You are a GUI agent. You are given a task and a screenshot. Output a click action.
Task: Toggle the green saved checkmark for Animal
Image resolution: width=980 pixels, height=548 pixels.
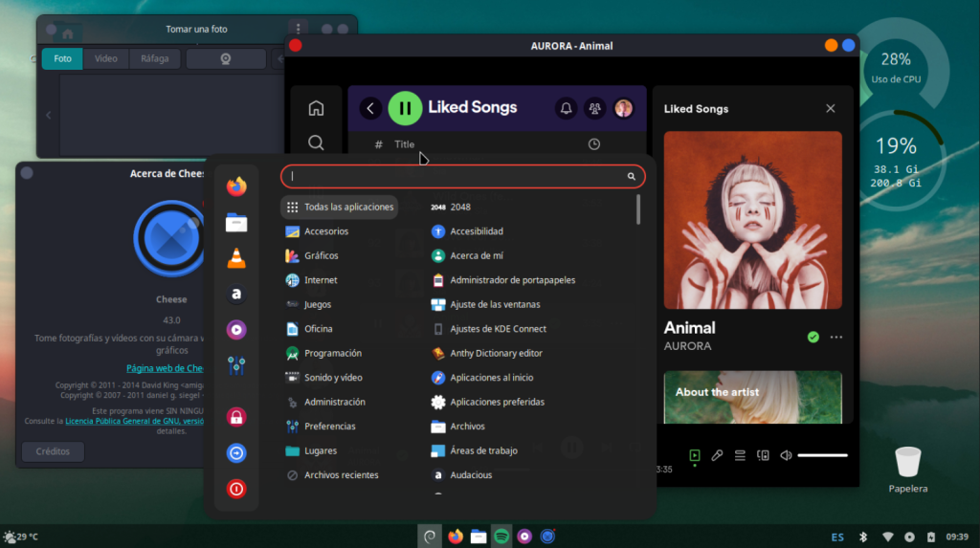tap(813, 337)
